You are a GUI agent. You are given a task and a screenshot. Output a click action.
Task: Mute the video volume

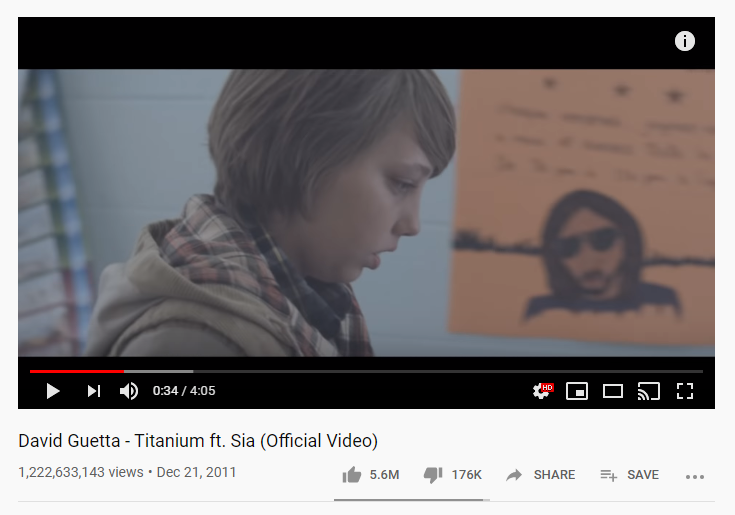(x=129, y=391)
